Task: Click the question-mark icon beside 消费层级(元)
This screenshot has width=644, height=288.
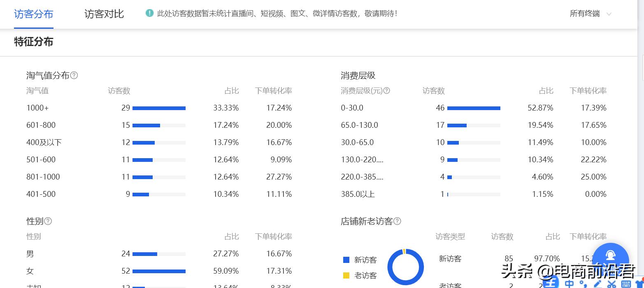Action: click(x=387, y=91)
